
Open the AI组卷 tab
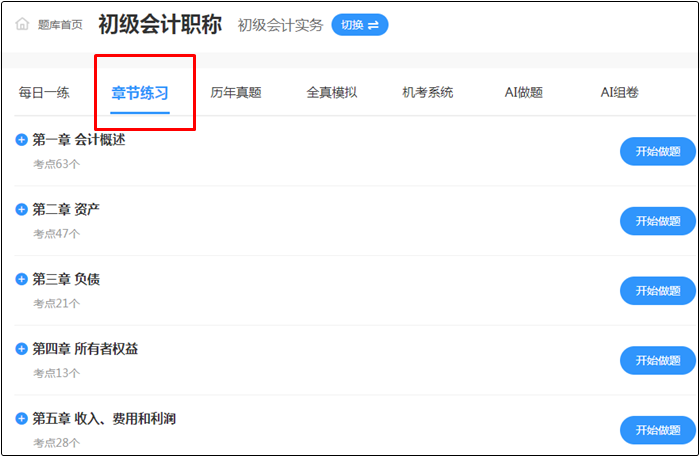pyautogui.click(x=619, y=92)
